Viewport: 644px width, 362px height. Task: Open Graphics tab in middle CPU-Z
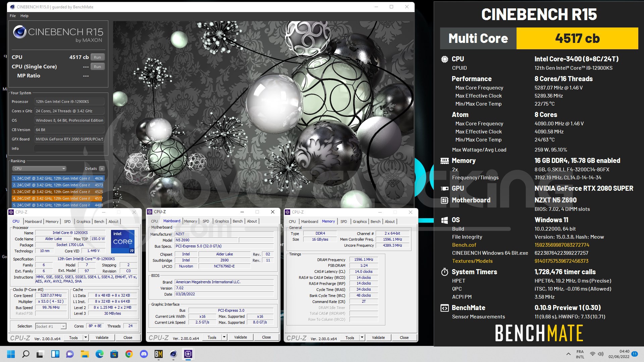(x=222, y=221)
